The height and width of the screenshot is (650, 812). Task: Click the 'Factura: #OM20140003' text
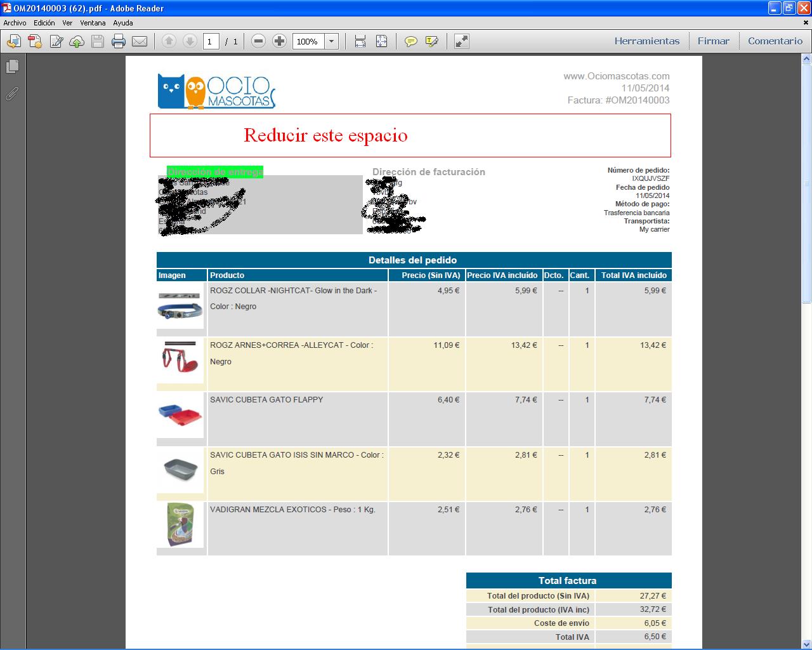[619, 100]
